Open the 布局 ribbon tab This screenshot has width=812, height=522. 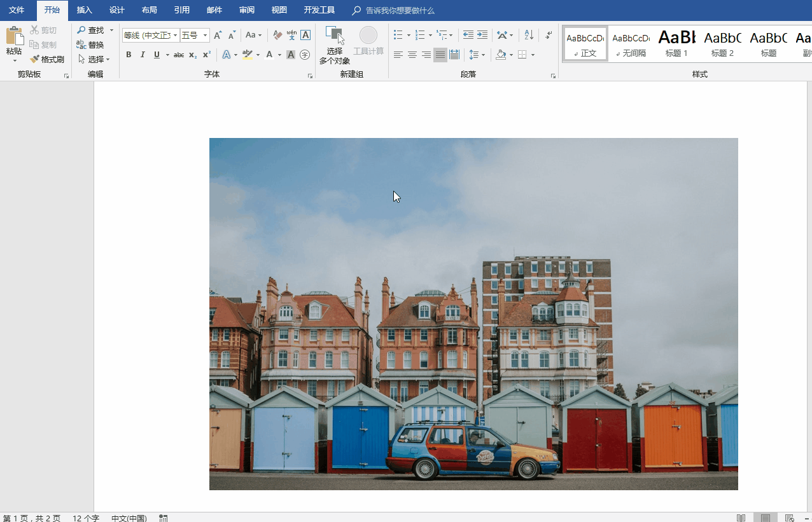149,10
